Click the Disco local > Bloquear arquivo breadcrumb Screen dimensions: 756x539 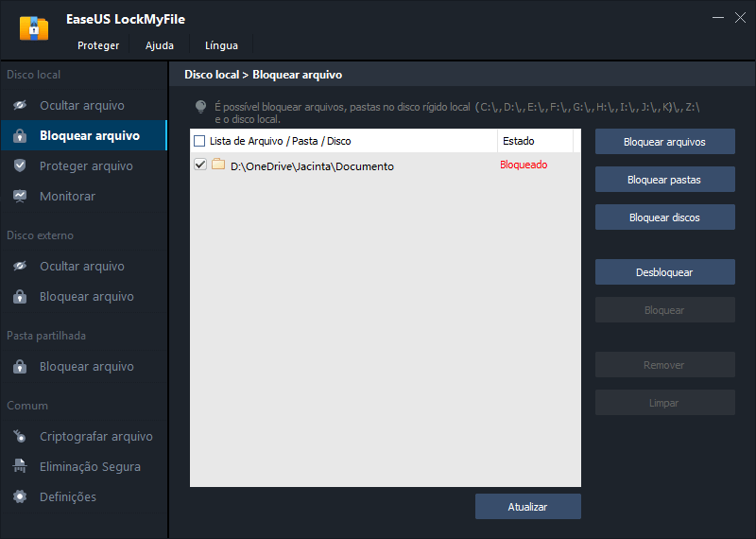pyautogui.click(x=264, y=75)
